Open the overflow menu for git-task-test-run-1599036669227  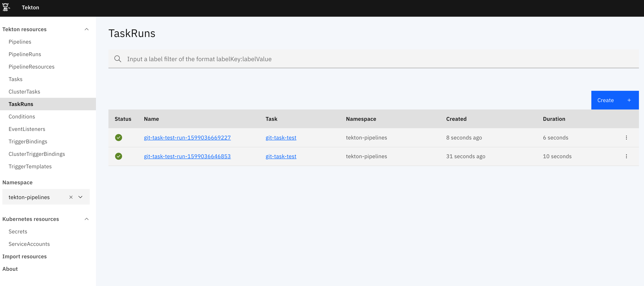(626, 137)
